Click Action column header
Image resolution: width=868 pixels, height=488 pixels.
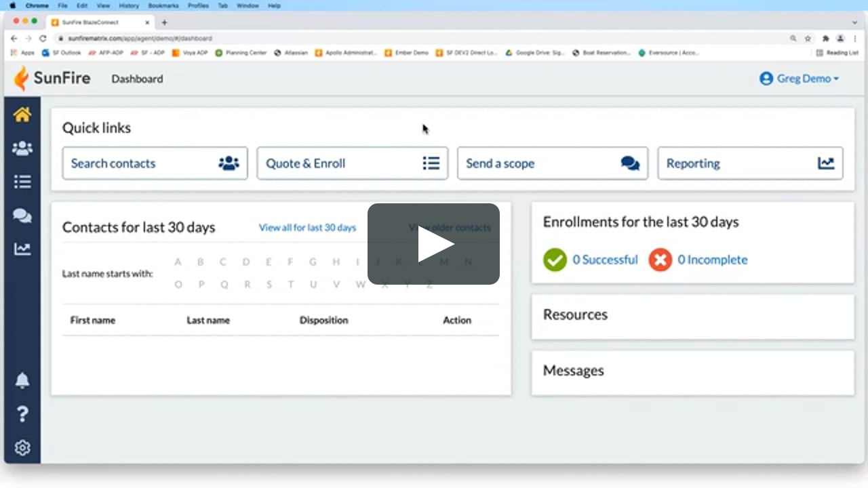(457, 320)
